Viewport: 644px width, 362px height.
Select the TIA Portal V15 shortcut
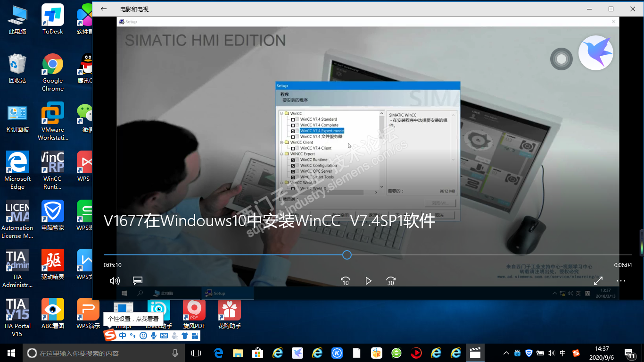(x=17, y=318)
